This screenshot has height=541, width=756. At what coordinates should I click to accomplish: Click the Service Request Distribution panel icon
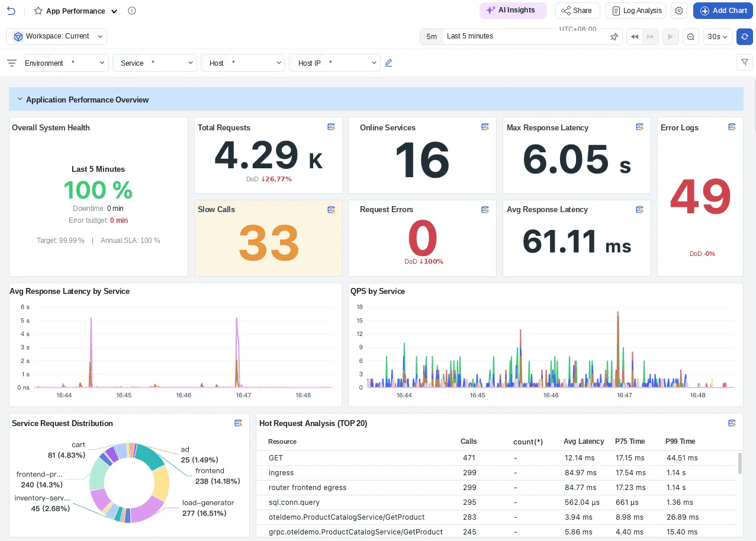[239, 423]
